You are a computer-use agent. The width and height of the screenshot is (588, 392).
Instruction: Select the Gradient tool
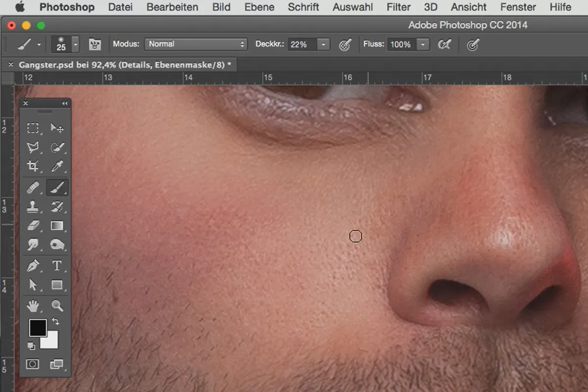(x=57, y=225)
